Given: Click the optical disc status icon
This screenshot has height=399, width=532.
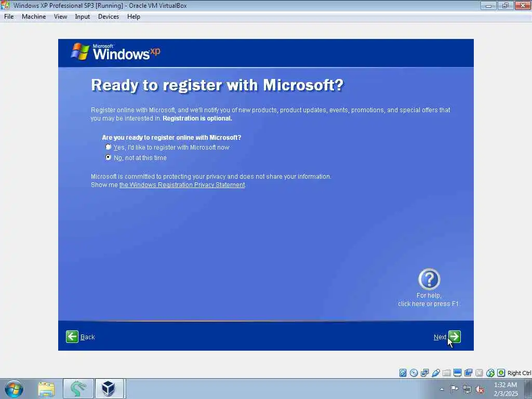Looking at the screenshot, I should pos(414,373).
